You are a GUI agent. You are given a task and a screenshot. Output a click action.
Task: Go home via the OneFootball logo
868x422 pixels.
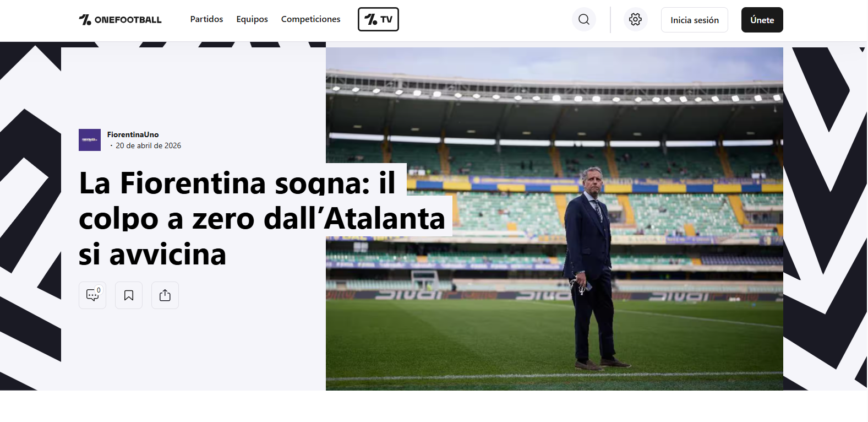click(x=120, y=20)
